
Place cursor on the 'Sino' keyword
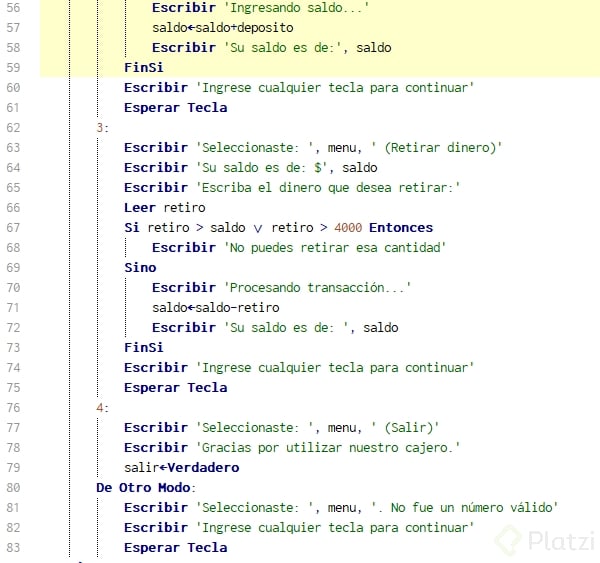[x=140, y=268]
